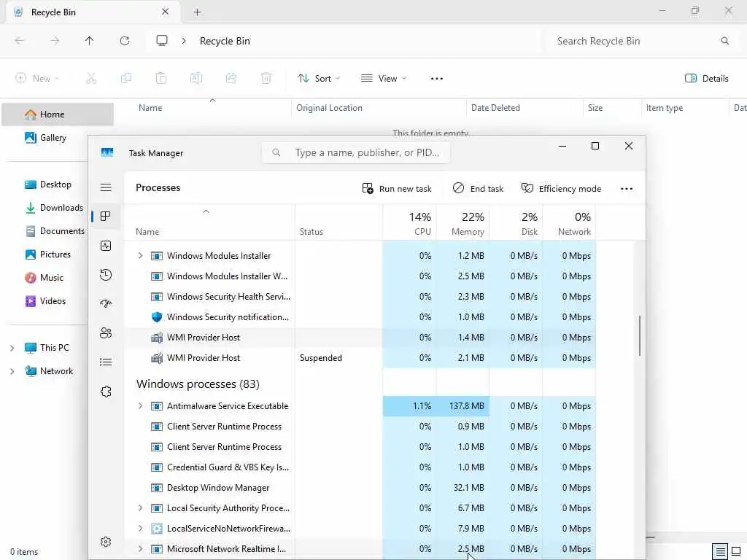Open new File Explorer tab
This screenshot has width=747, height=560.
[197, 12]
